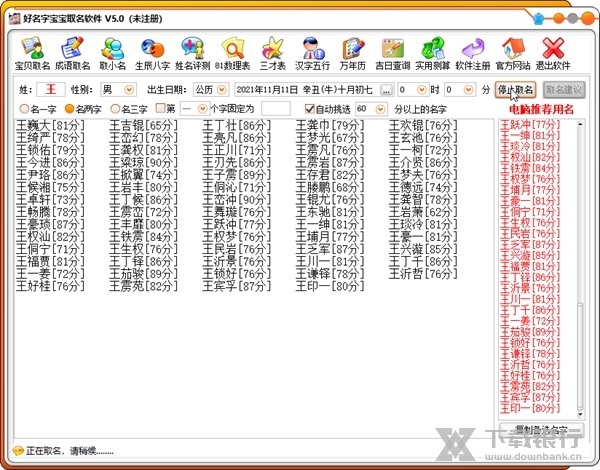Select the 名两字 option
The height and width of the screenshot is (470, 600).
(x=83, y=109)
